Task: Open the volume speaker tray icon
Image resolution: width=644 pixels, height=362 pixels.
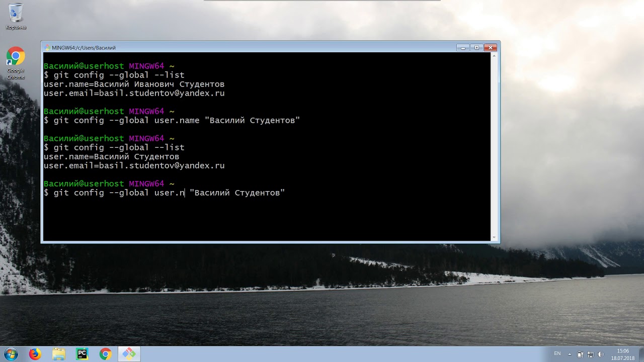Action: click(600, 354)
